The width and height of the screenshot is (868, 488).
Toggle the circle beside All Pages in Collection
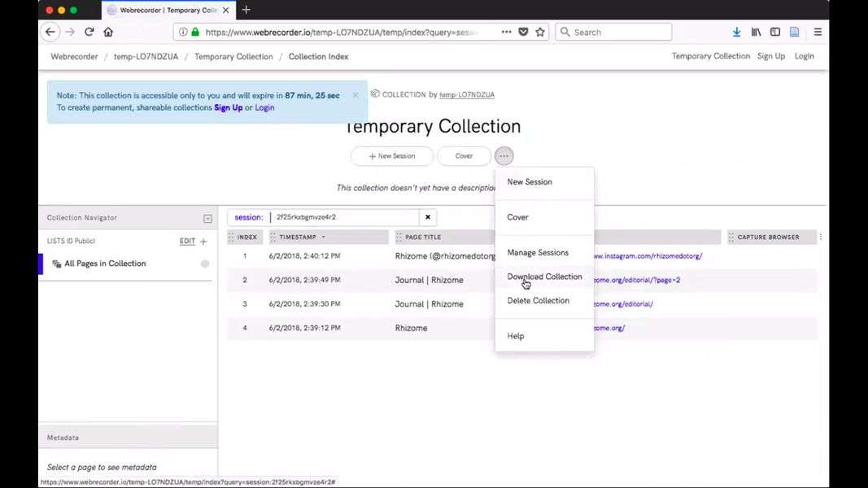pos(205,264)
